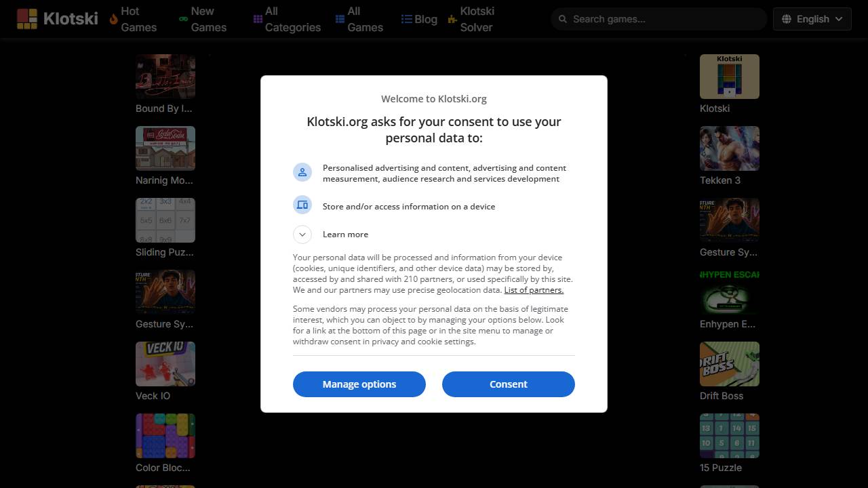Viewport: 868px width, 488px height.
Task: Click the 15 Puzzle title text
Action: (721, 468)
